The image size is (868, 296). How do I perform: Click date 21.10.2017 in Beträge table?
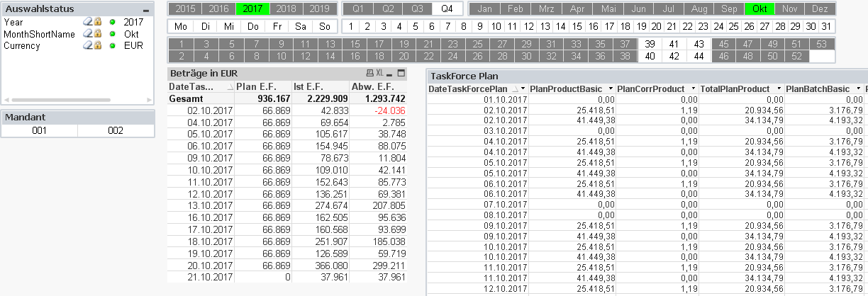tap(210, 278)
